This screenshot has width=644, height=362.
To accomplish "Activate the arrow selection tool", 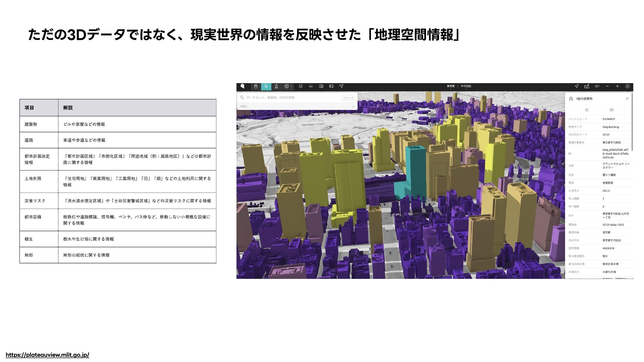I will click(266, 86).
